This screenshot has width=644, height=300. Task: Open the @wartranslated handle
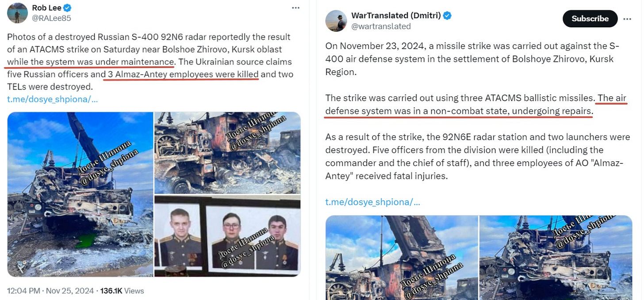point(381,27)
